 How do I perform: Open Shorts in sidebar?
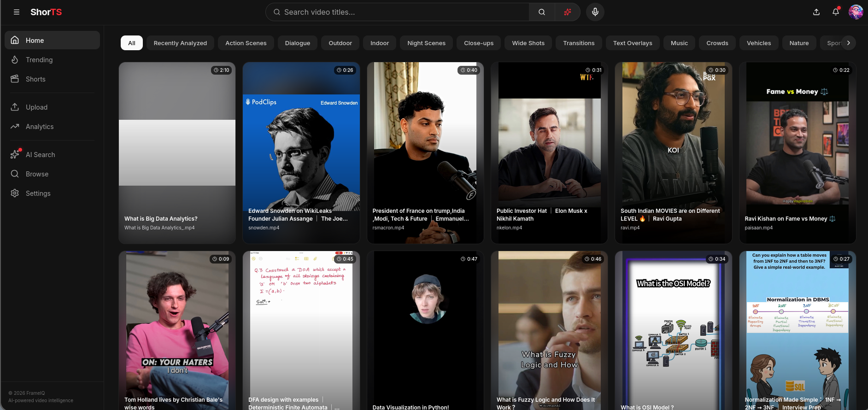click(x=52, y=79)
